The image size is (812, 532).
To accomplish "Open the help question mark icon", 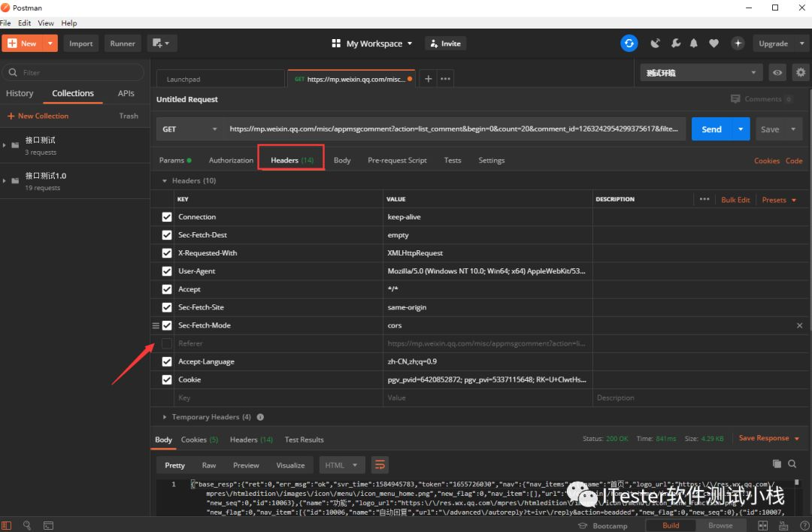I will click(804, 525).
